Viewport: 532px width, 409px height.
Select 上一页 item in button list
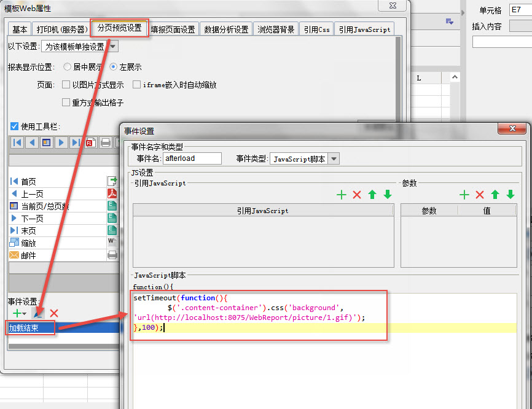tap(58, 193)
